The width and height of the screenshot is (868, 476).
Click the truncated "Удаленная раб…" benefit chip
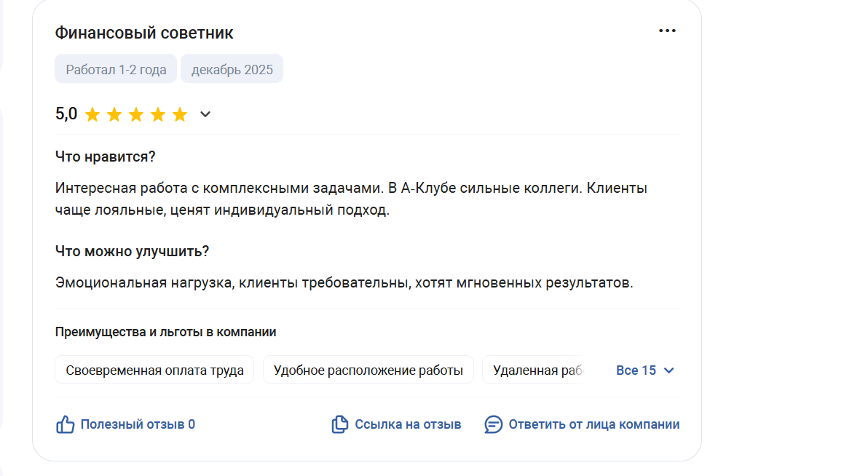tap(538, 370)
